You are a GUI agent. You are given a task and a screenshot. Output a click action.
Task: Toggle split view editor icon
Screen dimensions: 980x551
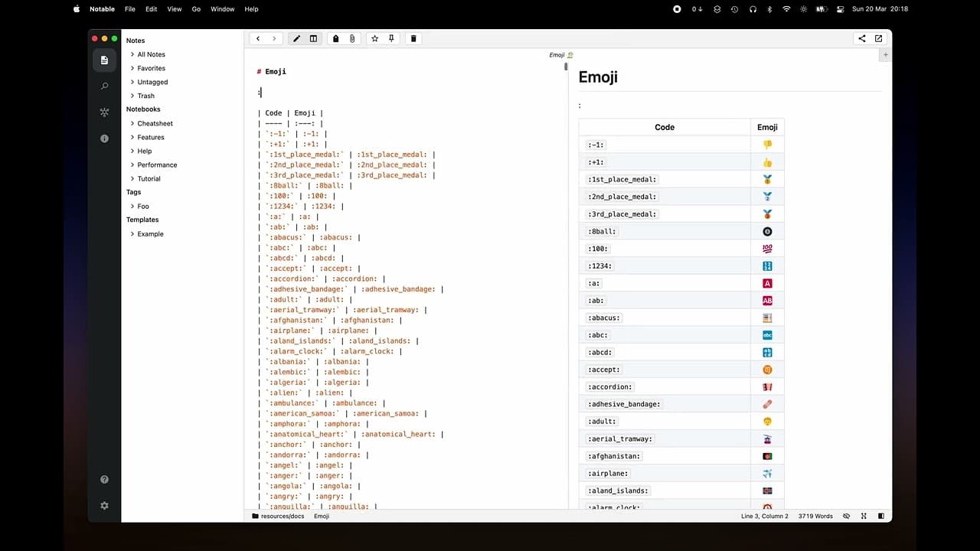click(x=313, y=38)
